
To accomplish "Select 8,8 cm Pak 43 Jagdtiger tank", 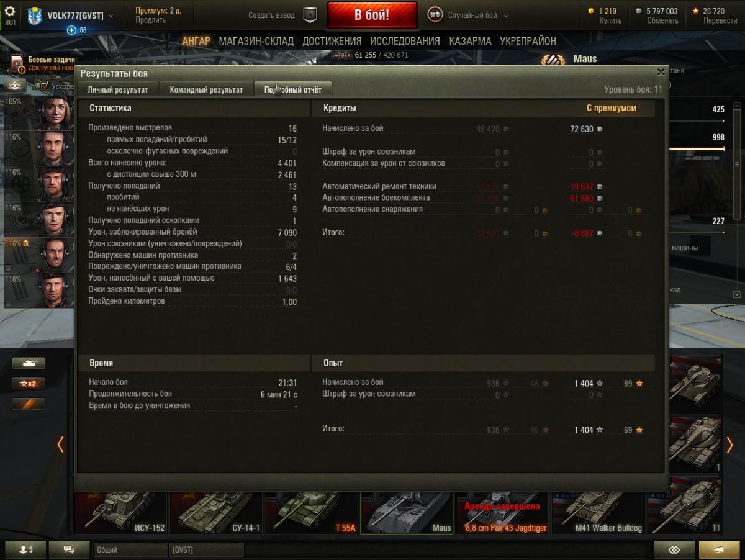I will 503,513.
